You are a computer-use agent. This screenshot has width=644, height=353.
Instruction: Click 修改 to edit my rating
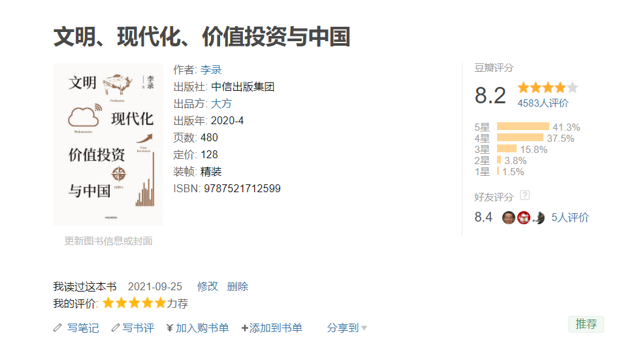(x=208, y=286)
